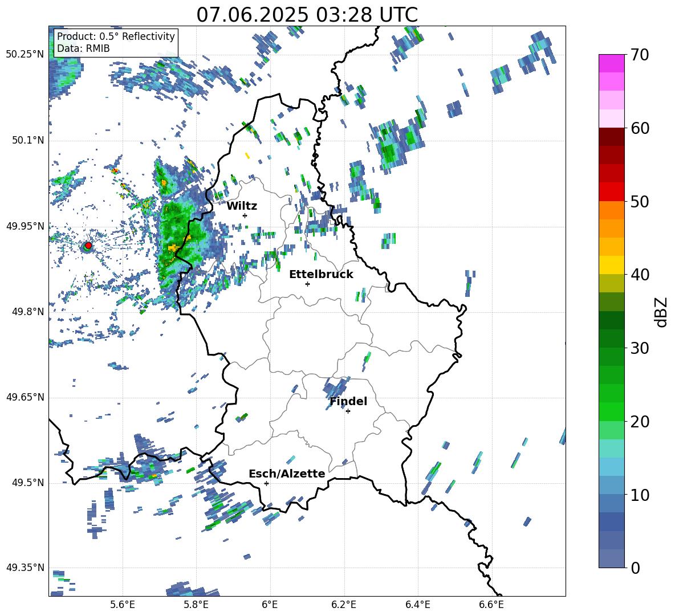Click the 6.6°E longitude tick label
The height and width of the screenshot is (616, 675).
tap(491, 605)
